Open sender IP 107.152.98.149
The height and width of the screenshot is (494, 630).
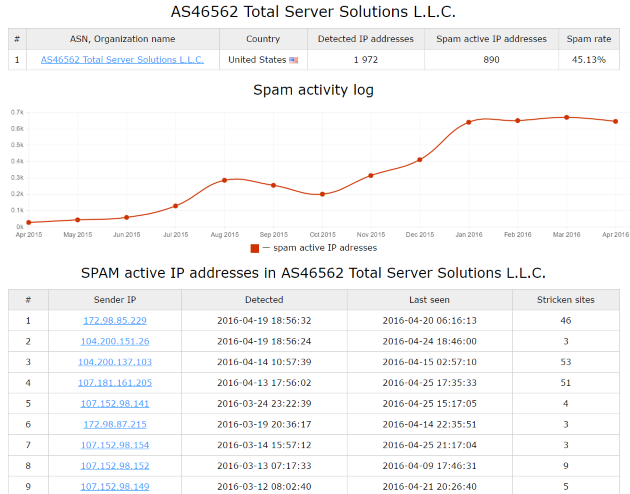(115, 487)
